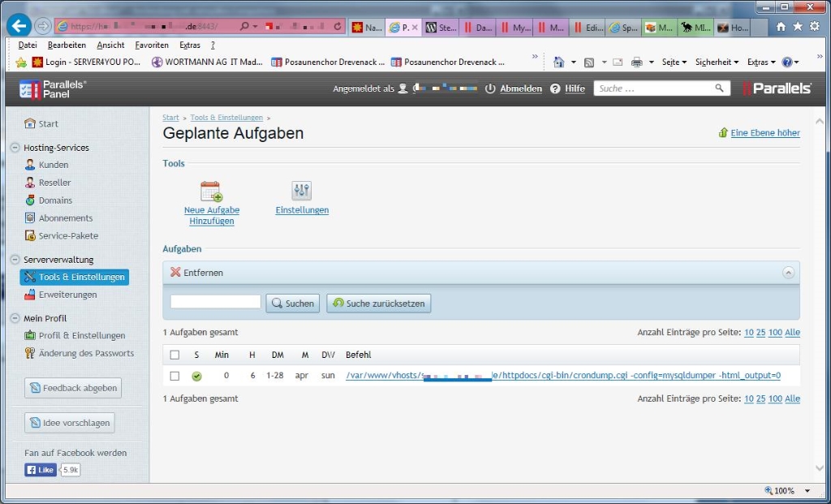
Task: Collapse the Entfernen toolbar panel chevron
Action: (x=787, y=273)
